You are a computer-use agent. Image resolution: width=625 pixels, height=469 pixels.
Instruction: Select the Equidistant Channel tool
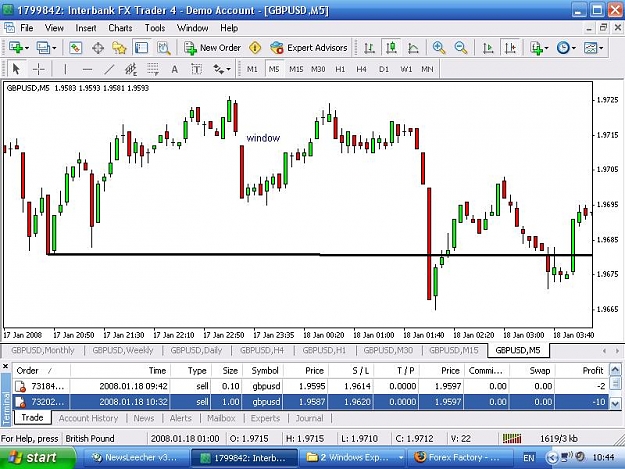131,69
